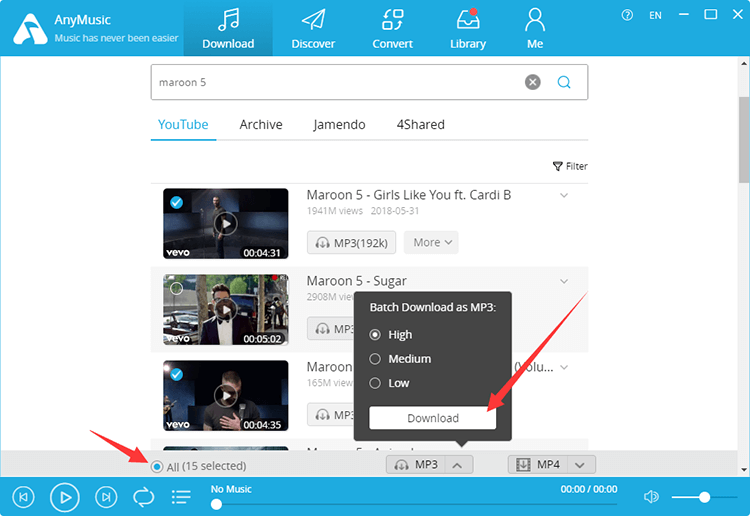Open the batch MP4 quality dropdown
This screenshot has height=516, width=750.
tap(580, 465)
